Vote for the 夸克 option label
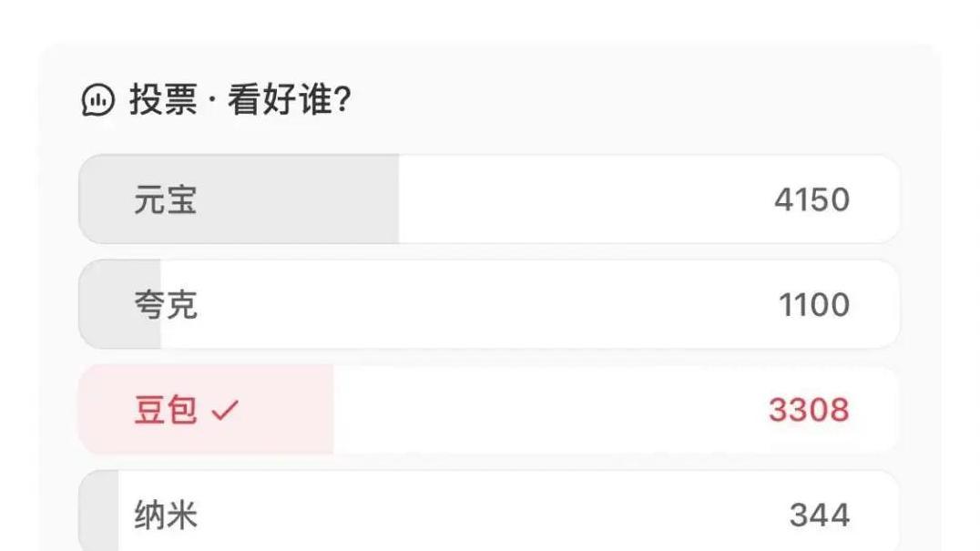Screen dimensions: 980x551 pyautogui.click(x=165, y=305)
